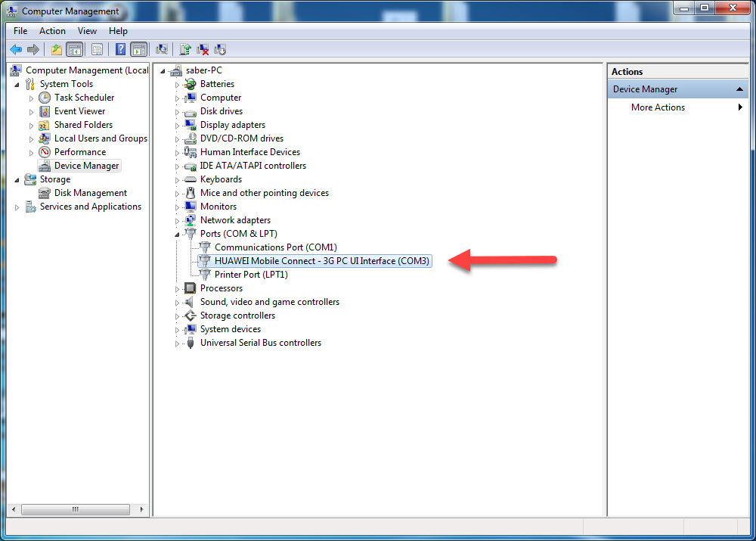The image size is (756, 541).
Task: Open the Properties toolbar icon
Action: pyautogui.click(x=97, y=49)
